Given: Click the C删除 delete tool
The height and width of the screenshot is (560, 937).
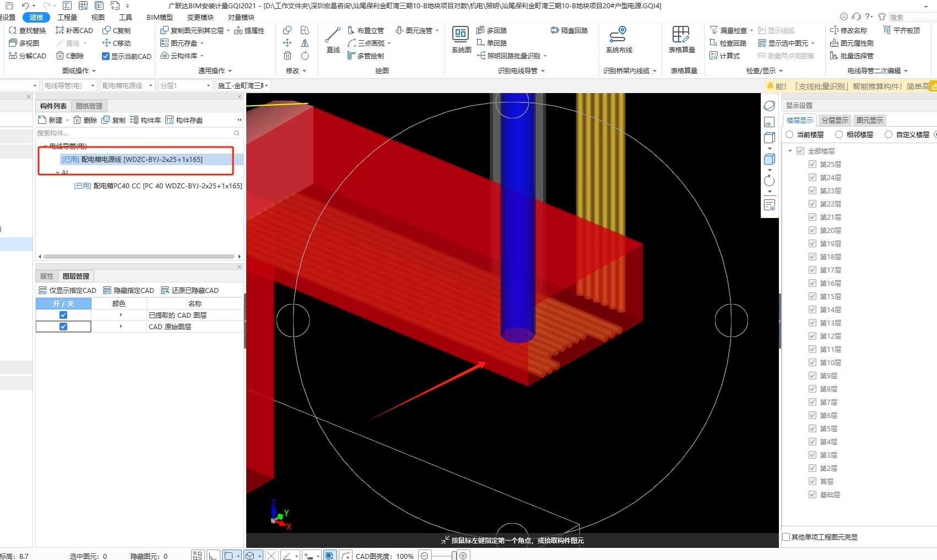Looking at the screenshot, I should (70, 56).
